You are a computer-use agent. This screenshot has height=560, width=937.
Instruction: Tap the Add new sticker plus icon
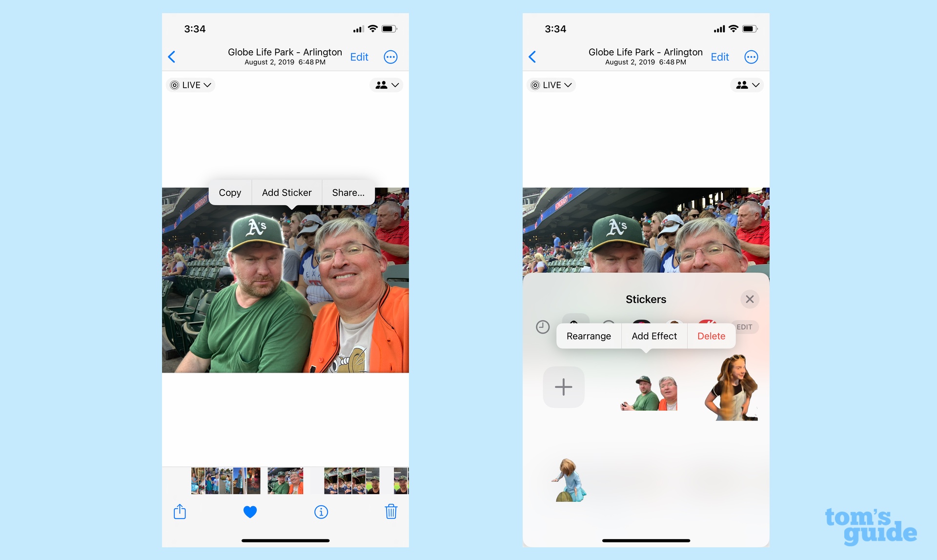click(x=564, y=387)
